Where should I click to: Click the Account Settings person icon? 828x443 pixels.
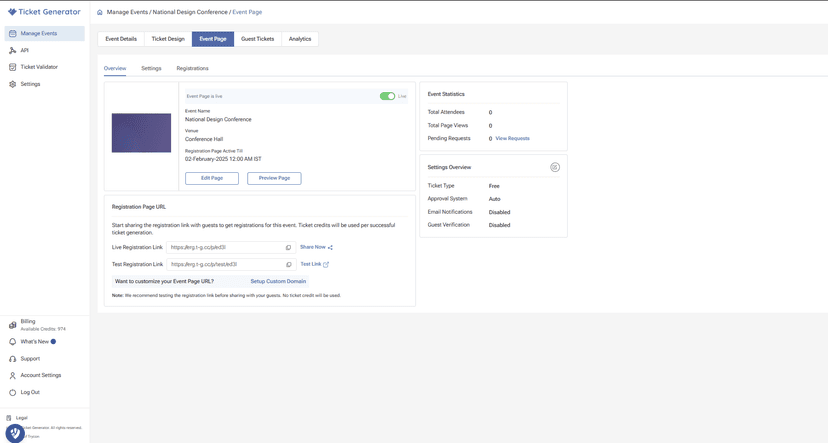point(13,375)
